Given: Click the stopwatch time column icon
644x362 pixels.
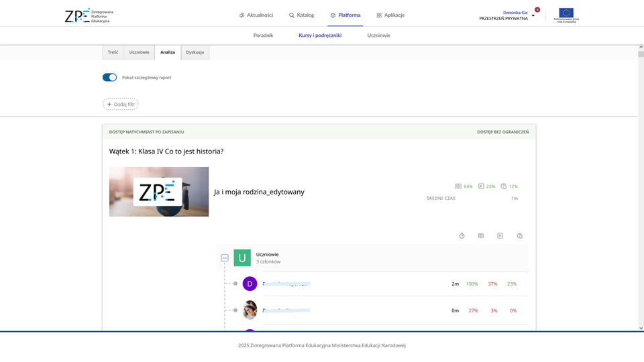Looking at the screenshot, I should point(462,236).
